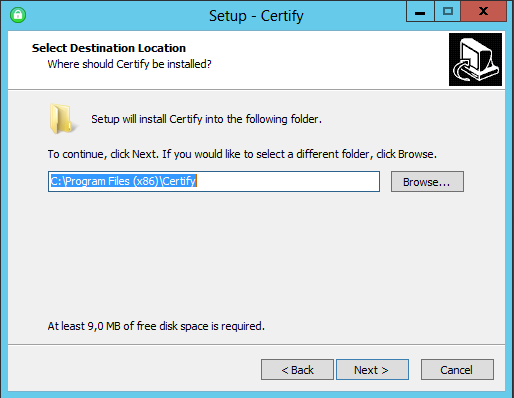The image size is (514, 398).
Task: Click the Select Destination Location heading
Action: (109, 48)
